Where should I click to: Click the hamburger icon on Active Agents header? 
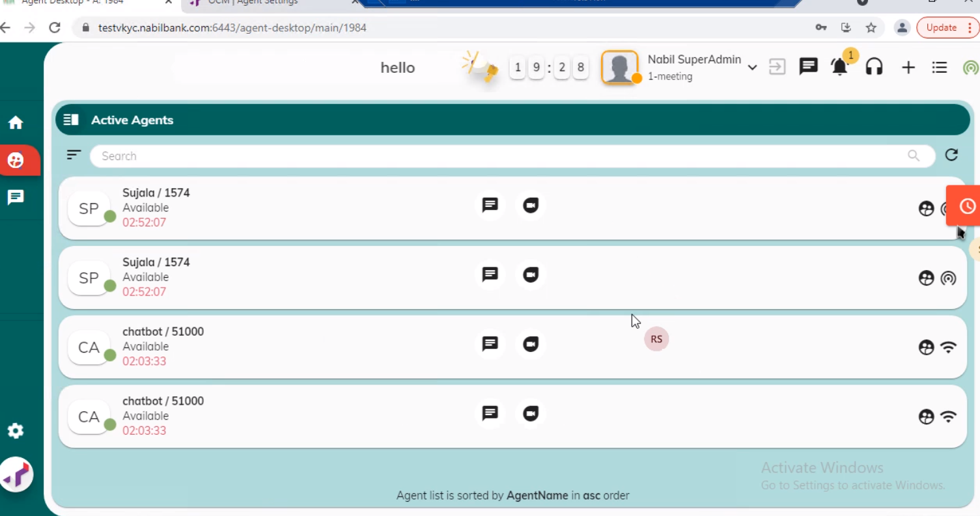tap(71, 119)
